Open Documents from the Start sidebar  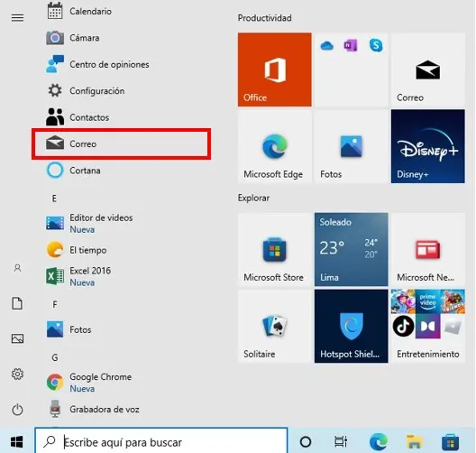click(x=17, y=303)
